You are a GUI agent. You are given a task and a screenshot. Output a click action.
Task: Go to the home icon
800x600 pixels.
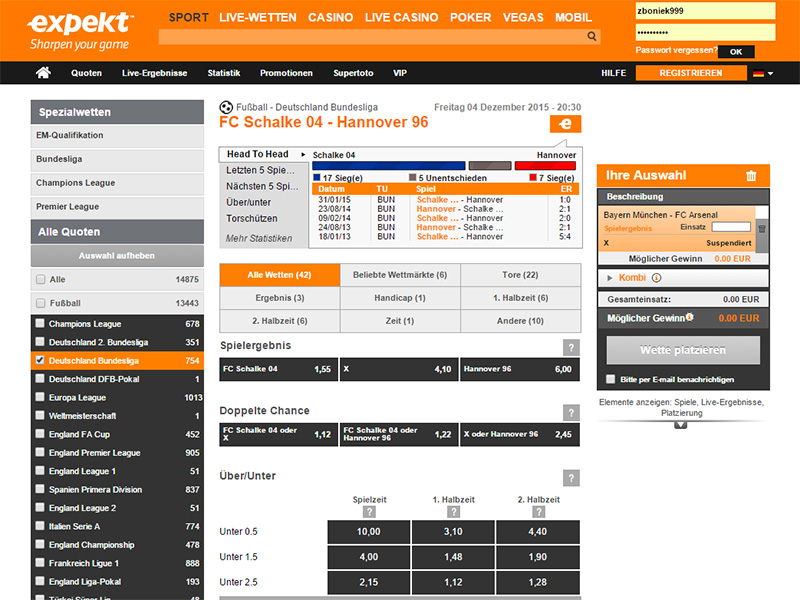coord(43,73)
